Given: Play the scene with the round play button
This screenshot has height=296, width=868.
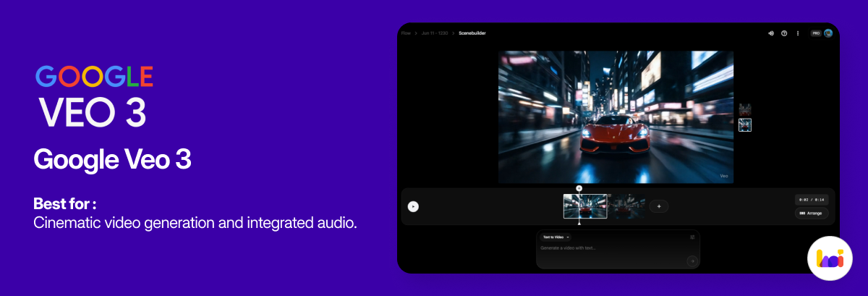Looking at the screenshot, I should (413, 206).
